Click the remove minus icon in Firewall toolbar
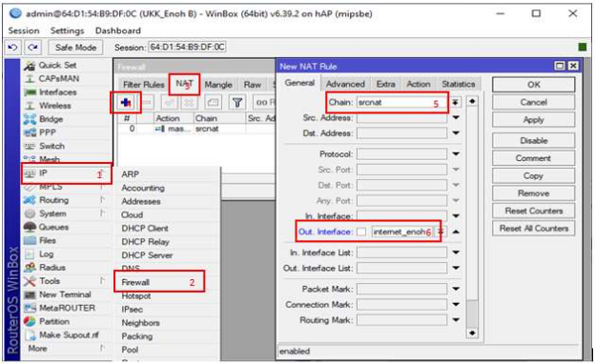The image size is (595, 364). 147,102
